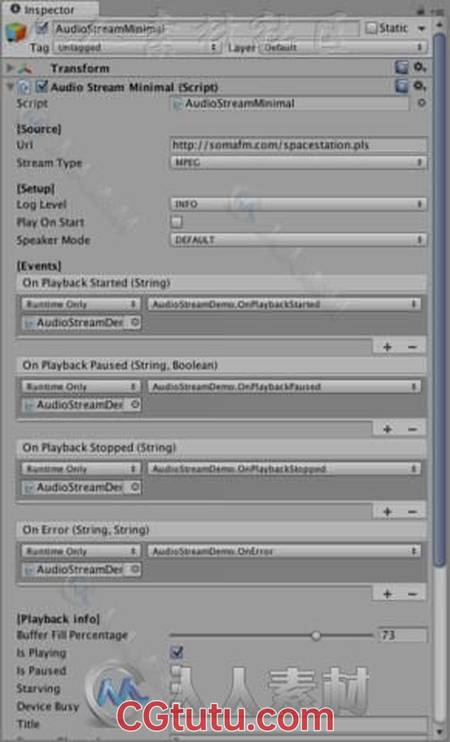Click object picker circle beside AudioStreamMinimal script
This screenshot has width=450, height=742.
click(421, 103)
